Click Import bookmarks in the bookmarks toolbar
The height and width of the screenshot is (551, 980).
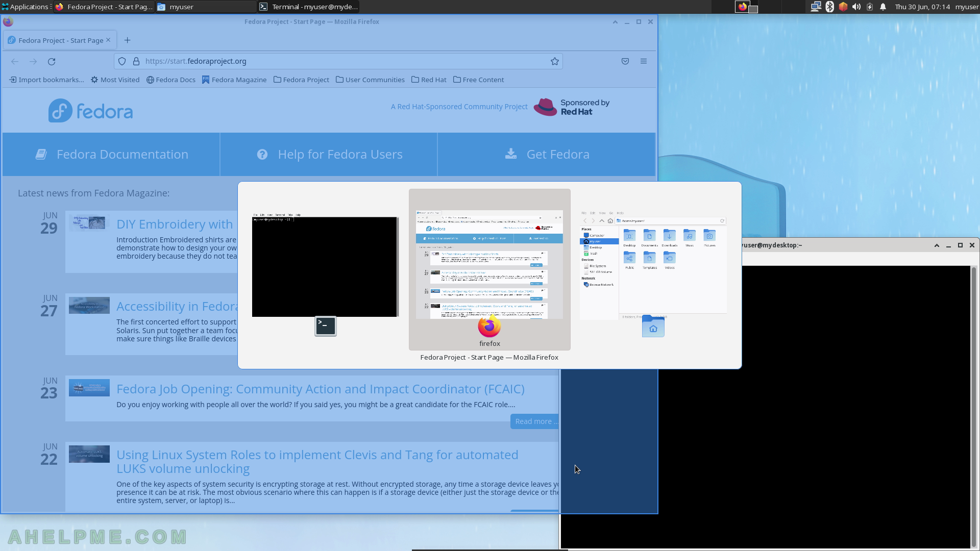[46, 80]
